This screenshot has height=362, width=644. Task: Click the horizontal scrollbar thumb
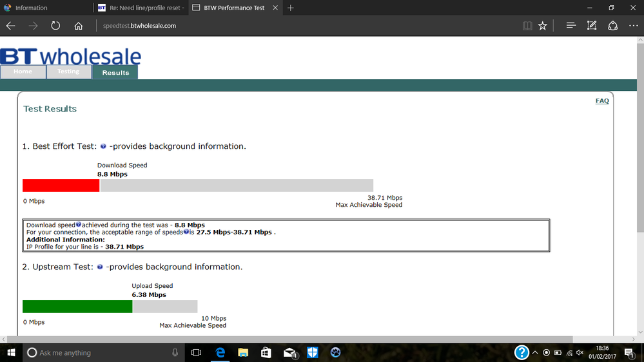tap(290, 339)
